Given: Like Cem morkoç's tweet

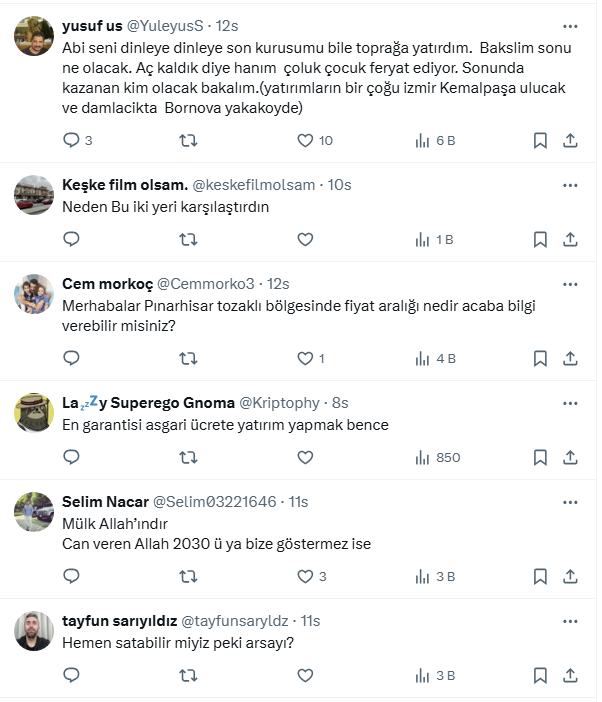Looking at the screenshot, I should [306, 358].
